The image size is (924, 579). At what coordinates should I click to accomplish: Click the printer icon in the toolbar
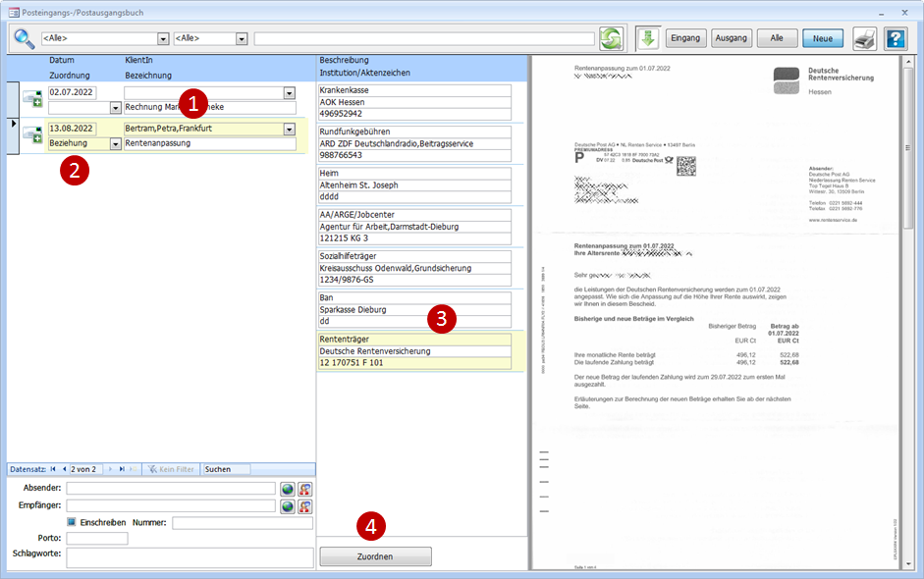pyautogui.click(x=864, y=39)
